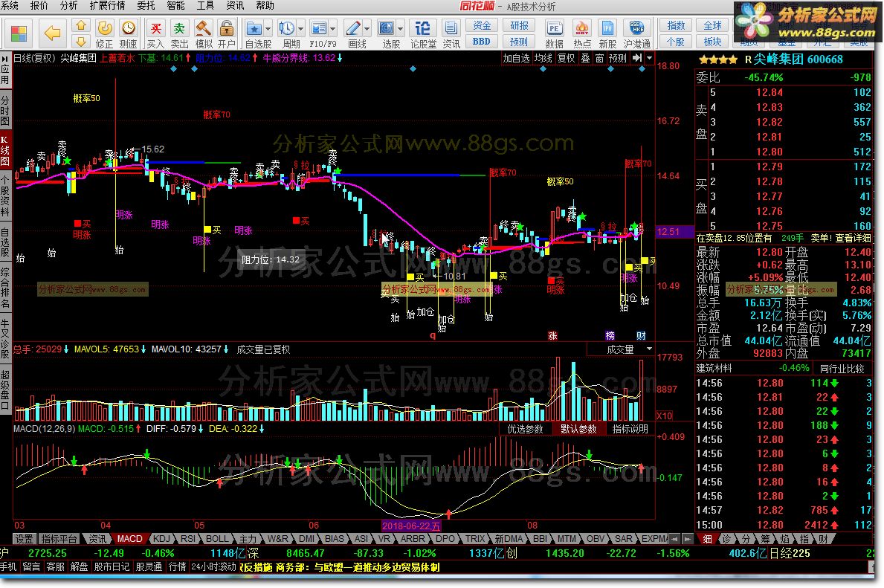Viewport: 884px width, 588px height.
Task: Click the 资金 funds button
Action: pyautogui.click(x=482, y=25)
